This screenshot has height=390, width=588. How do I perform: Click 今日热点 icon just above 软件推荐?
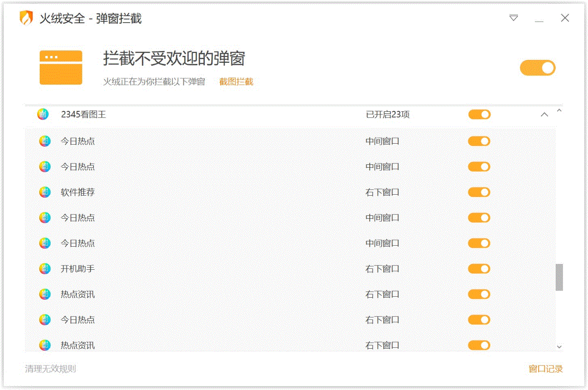45,167
